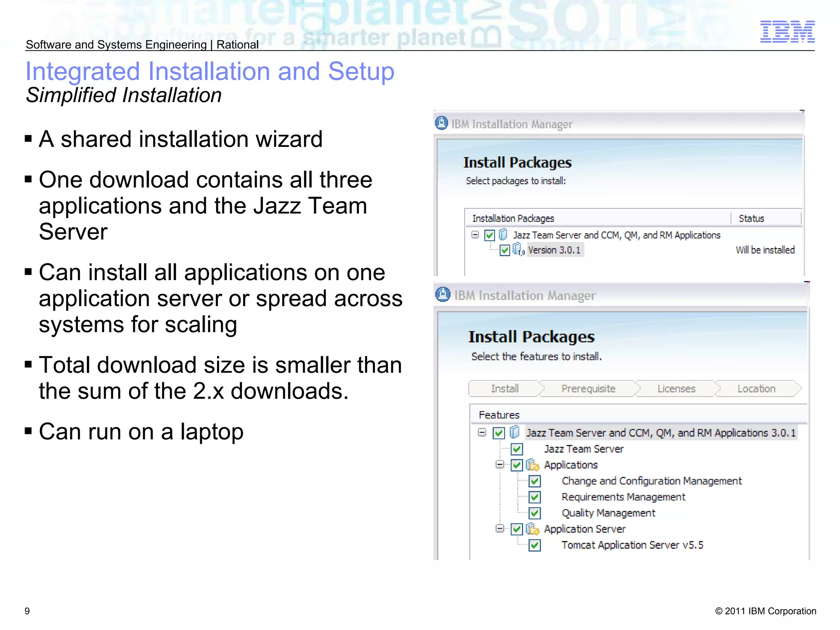
Task: Click the IBM Installation Manager icon in lower window
Action: click(443, 294)
